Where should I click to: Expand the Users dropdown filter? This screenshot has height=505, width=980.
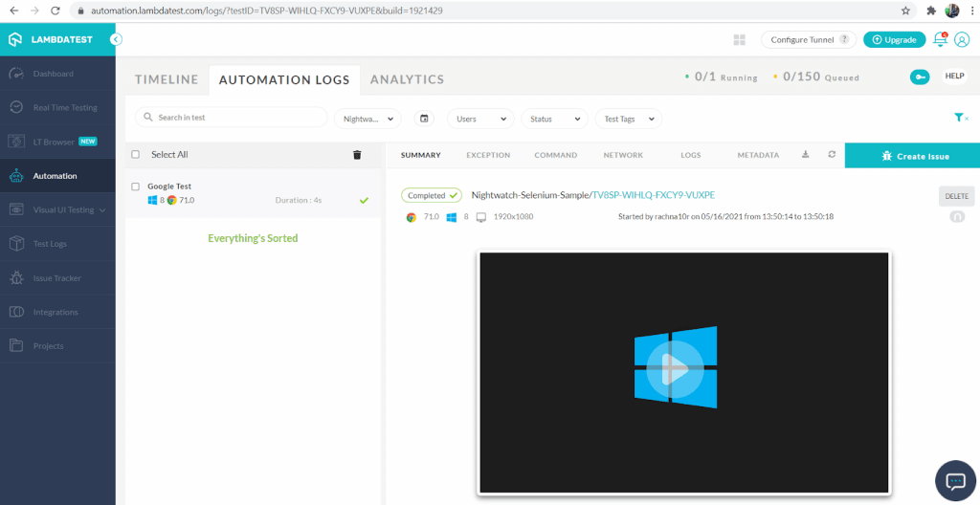pyautogui.click(x=479, y=119)
